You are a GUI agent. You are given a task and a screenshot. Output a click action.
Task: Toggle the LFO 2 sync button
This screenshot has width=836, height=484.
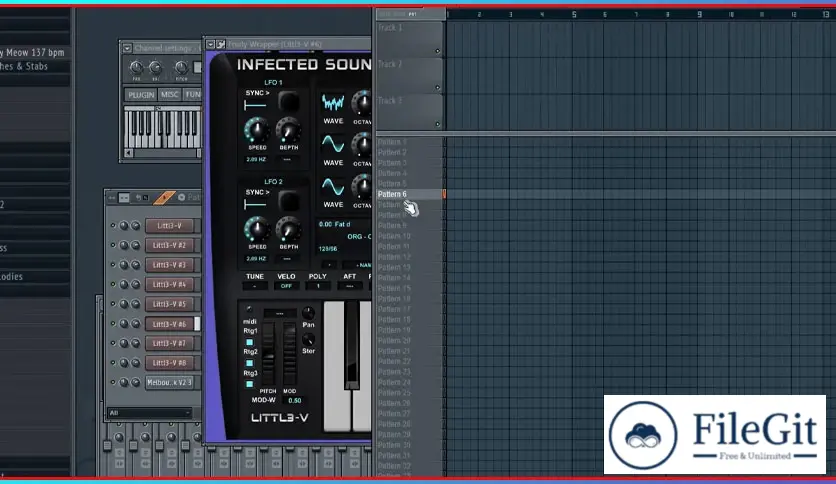288,201
